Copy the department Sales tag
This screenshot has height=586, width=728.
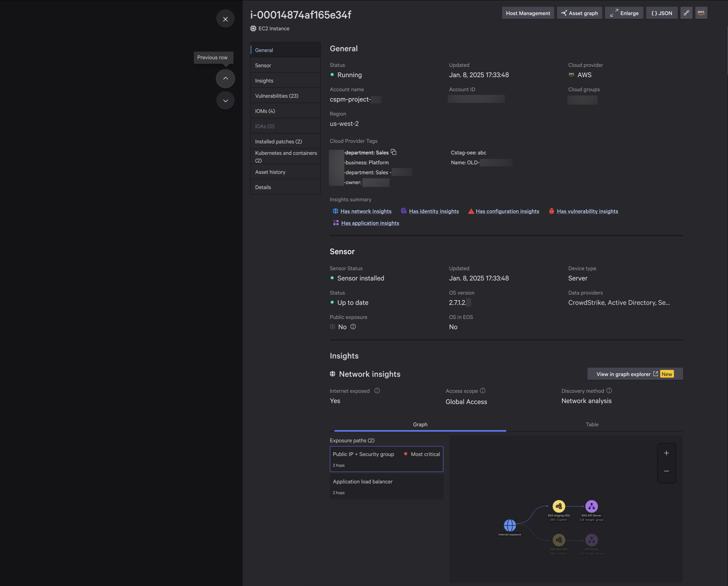[x=393, y=152]
